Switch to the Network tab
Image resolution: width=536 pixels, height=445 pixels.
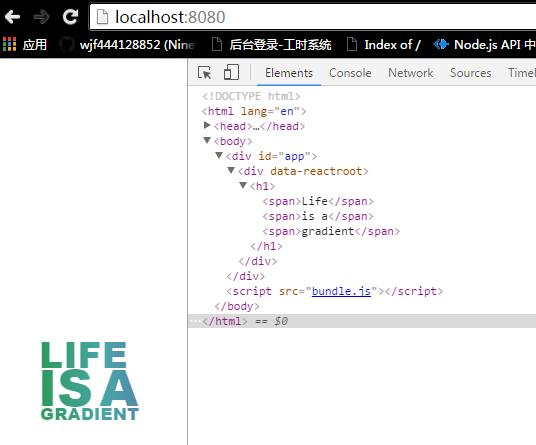pyautogui.click(x=411, y=73)
